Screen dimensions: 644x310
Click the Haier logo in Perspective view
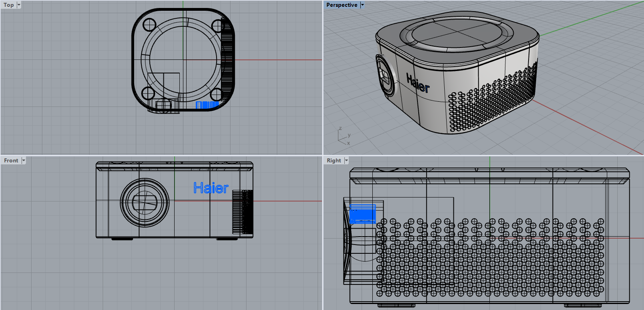(418, 83)
